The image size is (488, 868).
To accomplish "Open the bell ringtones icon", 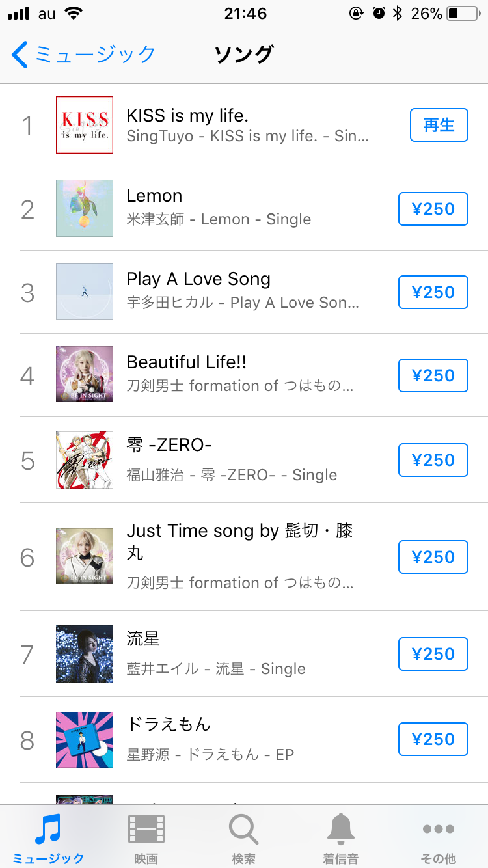I will (341, 830).
